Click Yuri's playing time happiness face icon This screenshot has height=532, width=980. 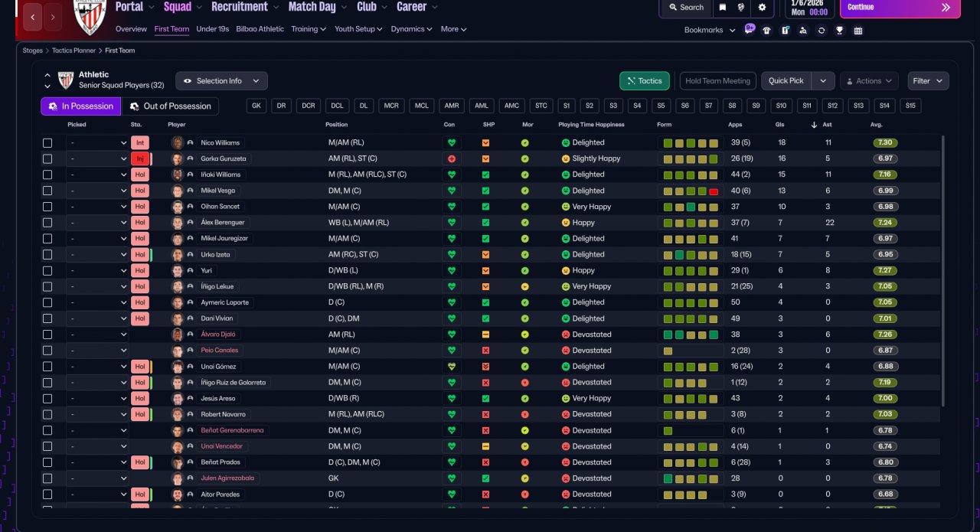click(x=566, y=270)
